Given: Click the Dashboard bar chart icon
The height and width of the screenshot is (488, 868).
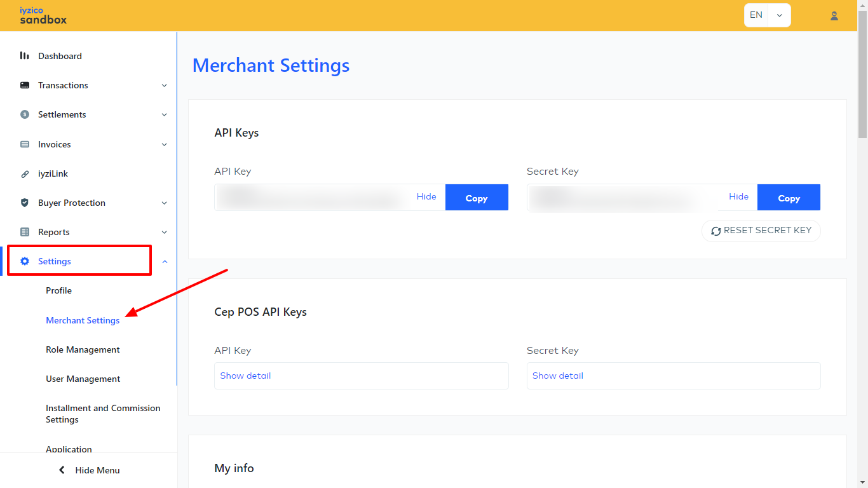Looking at the screenshot, I should click(25, 56).
